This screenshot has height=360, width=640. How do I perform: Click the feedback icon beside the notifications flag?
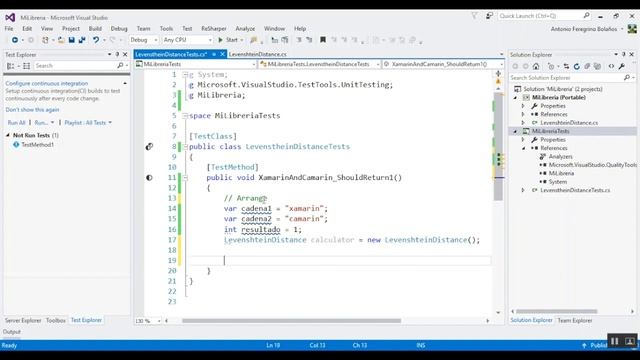pyautogui.click(x=489, y=16)
